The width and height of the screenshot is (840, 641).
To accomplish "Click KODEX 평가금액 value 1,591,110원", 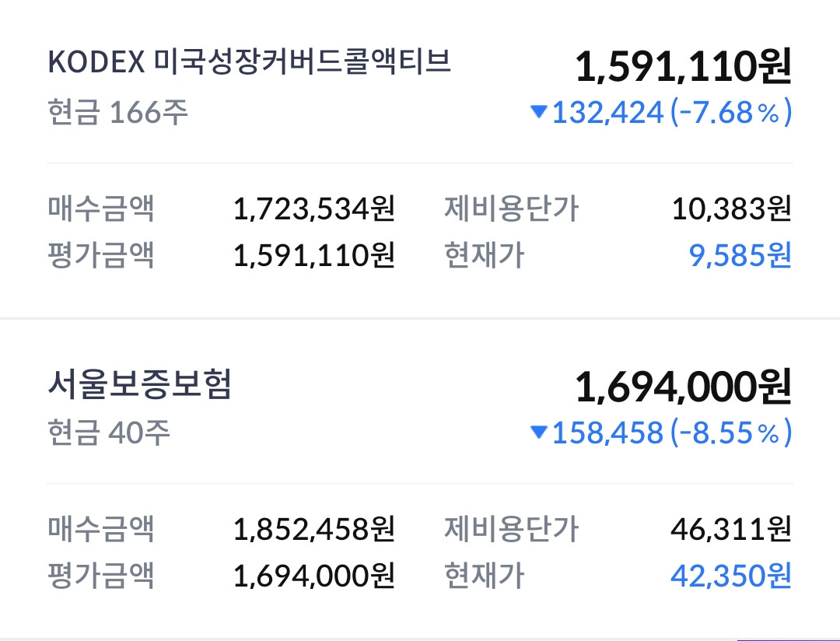I will click(x=314, y=254).
